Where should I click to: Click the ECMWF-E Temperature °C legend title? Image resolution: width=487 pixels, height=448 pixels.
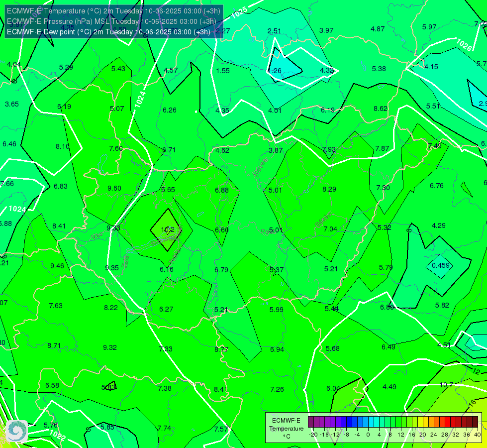pyautogui.click(x=286, y=429)
